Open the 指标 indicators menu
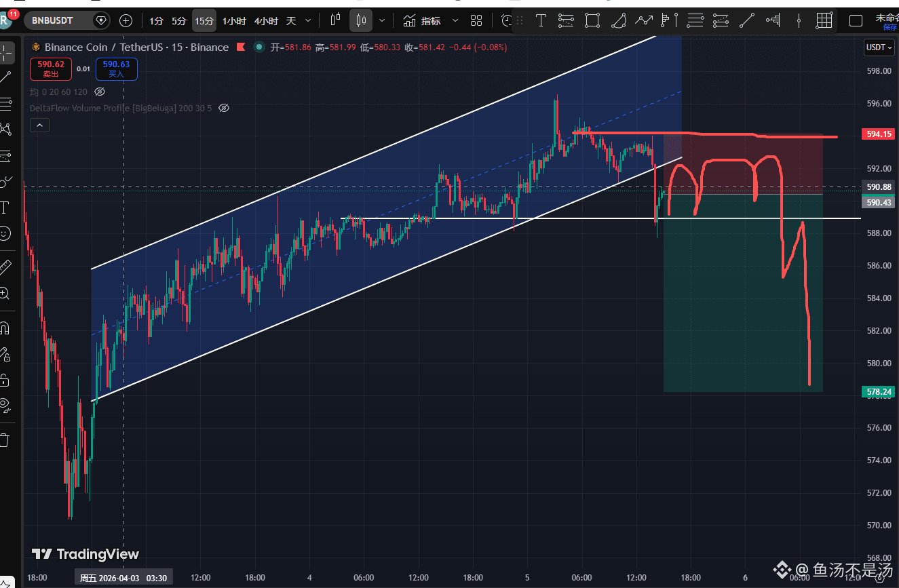The height and width of the screenshot is (588, 899). 421,21
